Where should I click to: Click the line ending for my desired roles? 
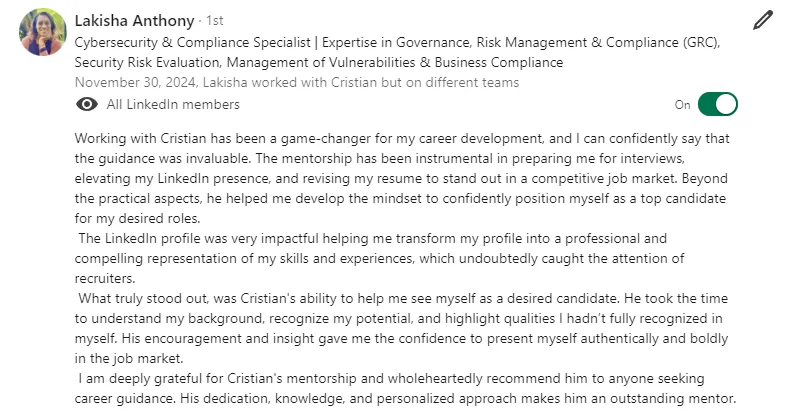[x=137, y=218]
